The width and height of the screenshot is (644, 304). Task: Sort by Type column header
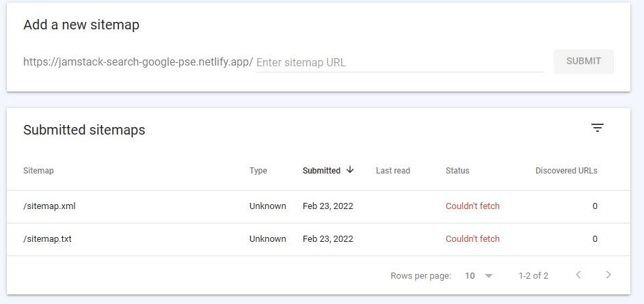click(x=258, y=171)
